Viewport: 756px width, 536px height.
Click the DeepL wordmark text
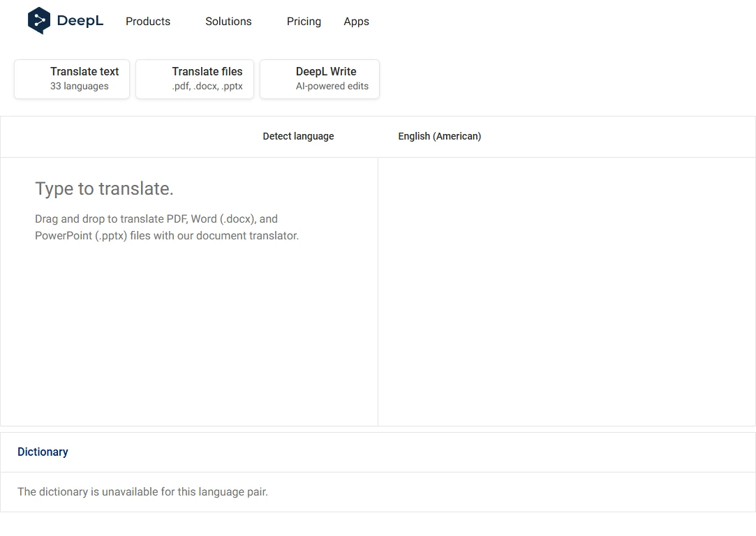pyautogui.click(x=80, y=21)
